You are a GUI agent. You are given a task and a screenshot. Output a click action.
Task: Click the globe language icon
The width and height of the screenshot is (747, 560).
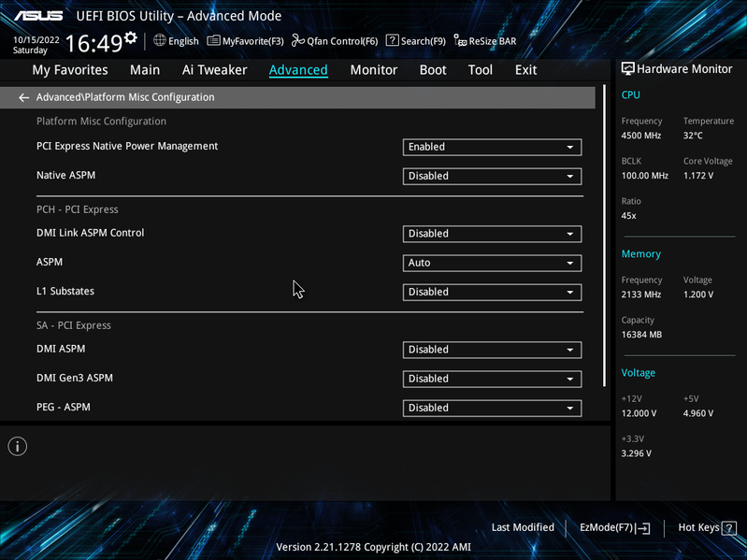click(x=160, y=40)
